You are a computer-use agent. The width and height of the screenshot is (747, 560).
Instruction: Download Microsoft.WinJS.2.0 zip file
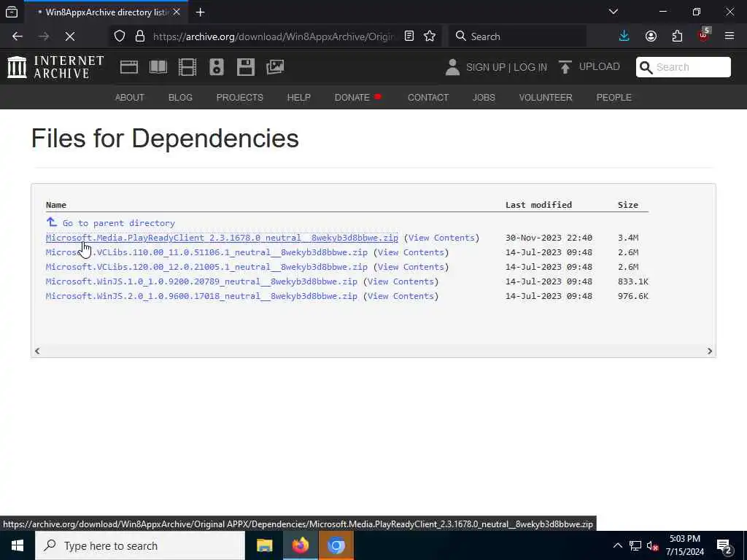pyautogui.click(x=201, y=296)
